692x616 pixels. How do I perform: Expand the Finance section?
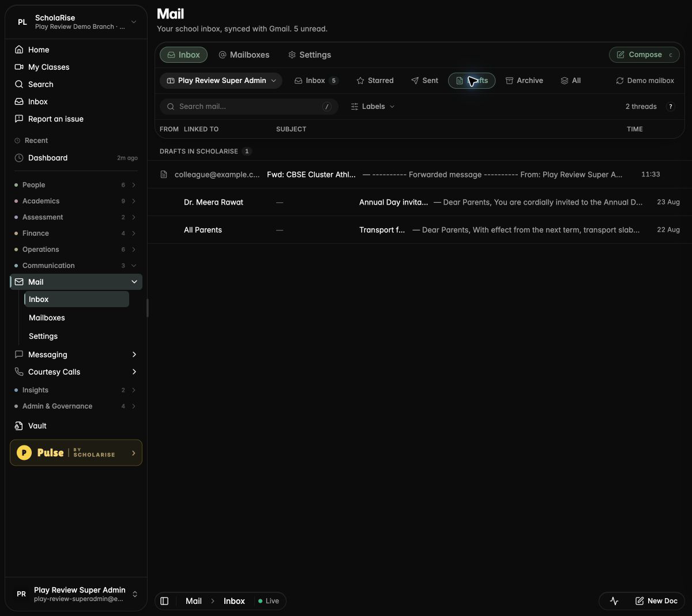coord(76,233)
